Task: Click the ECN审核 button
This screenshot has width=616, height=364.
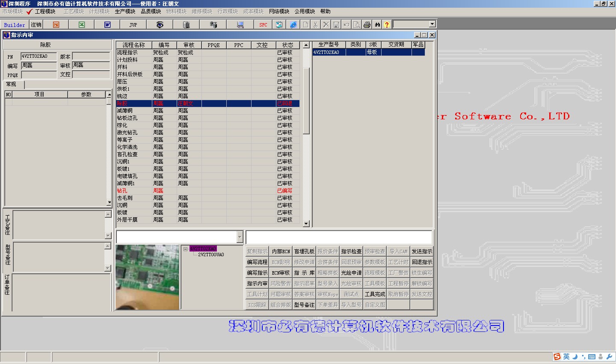Action: click(x=281, y=273)
